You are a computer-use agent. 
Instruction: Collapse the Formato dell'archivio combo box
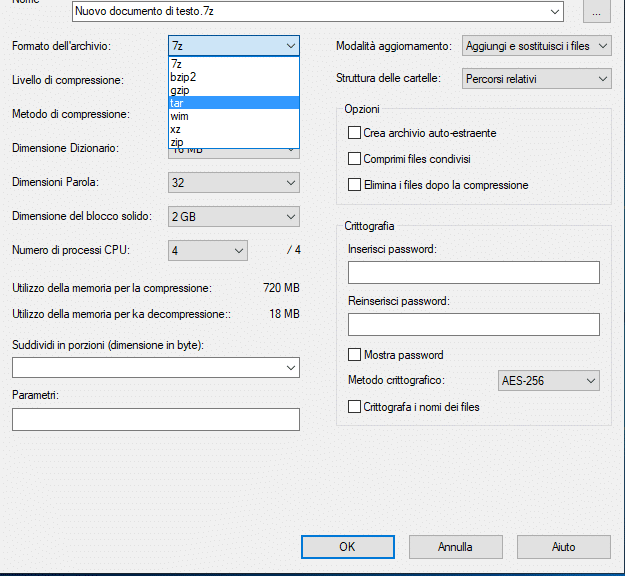tap(234, 46)
